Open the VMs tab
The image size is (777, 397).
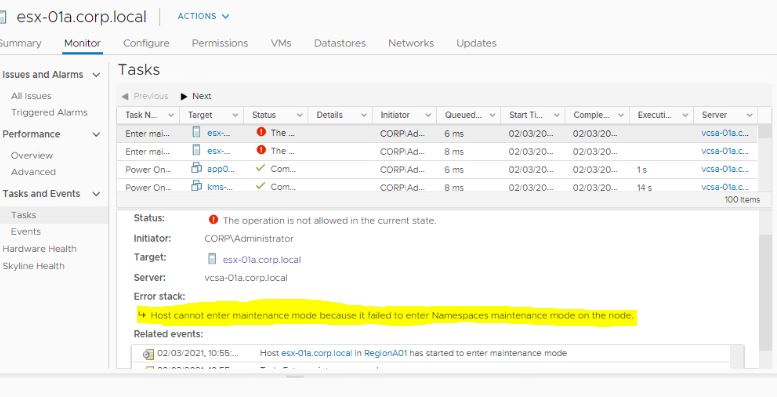click(x=281, y=43)
